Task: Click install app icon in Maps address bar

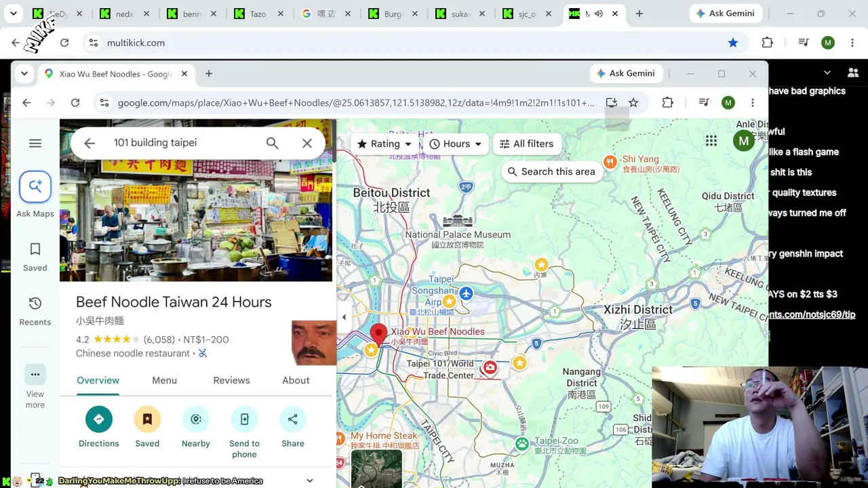Action: click(x=611, y=102)
